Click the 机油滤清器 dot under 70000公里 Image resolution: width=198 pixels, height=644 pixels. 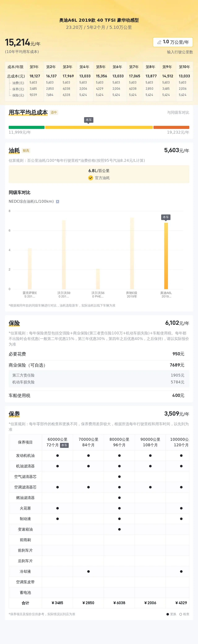pos(88,466)
